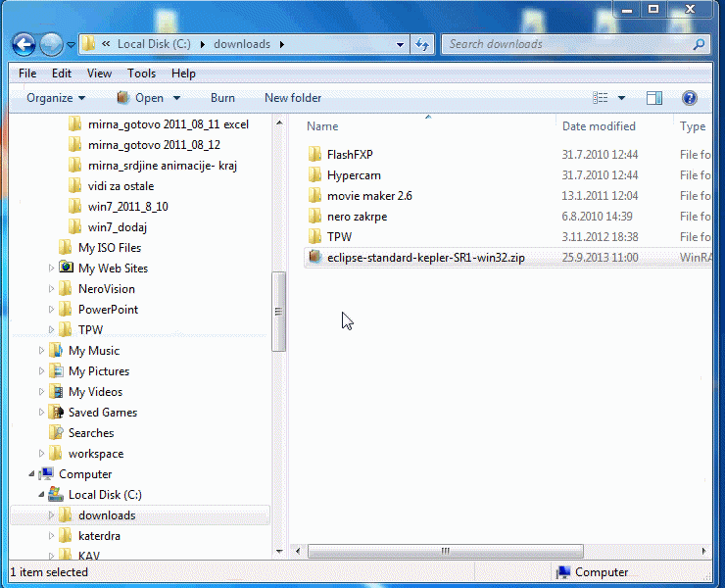Open the Tools menu
Screen dimensions: 725x588
(x=141, y=73)
